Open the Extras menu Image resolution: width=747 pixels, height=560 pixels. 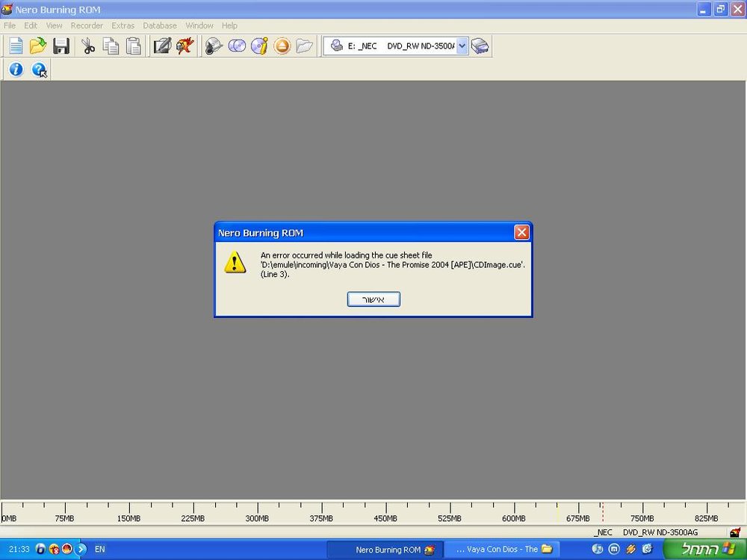click(123, 25)
